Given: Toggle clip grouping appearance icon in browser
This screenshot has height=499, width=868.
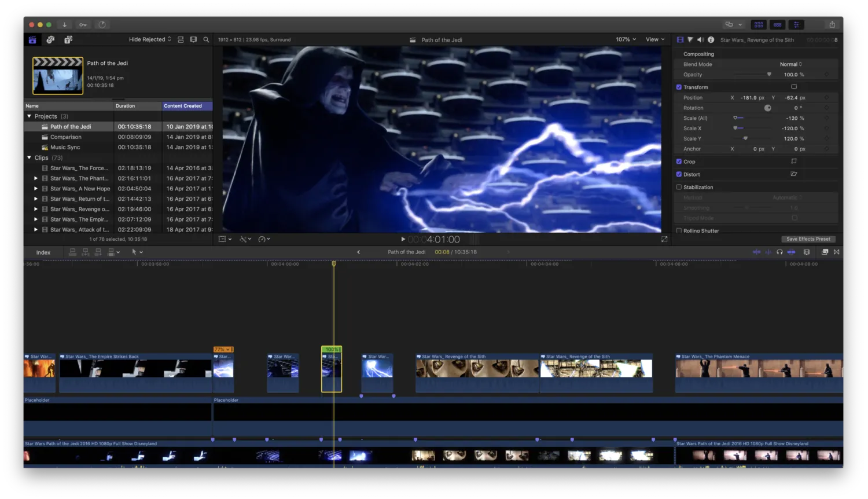Looking at the screenshot, I should (x=181, y=39).
